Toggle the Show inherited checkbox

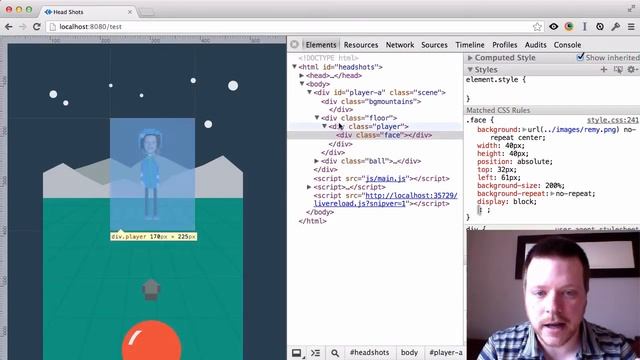coord(580,58)
